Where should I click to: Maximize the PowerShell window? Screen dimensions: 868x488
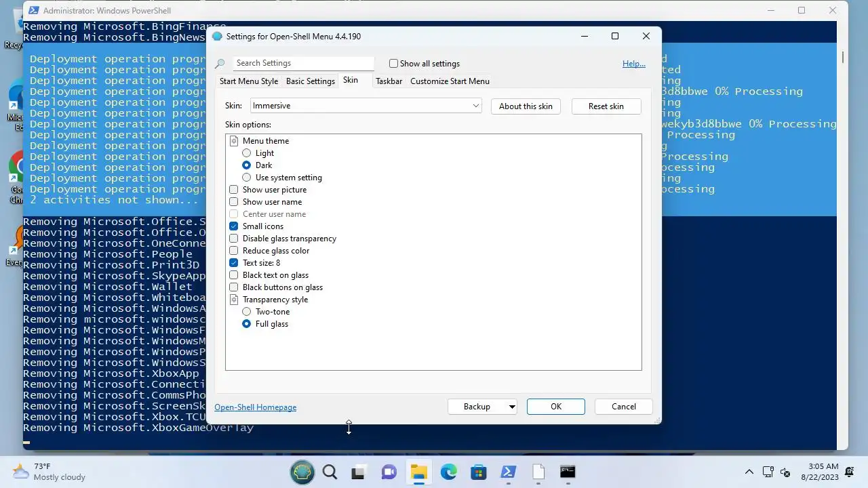[802, 10]
